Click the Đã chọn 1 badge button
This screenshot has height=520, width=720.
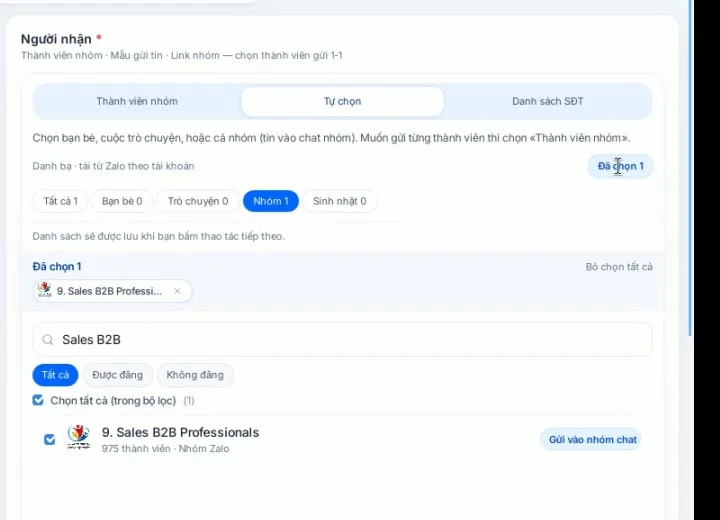tap(620, 166)
